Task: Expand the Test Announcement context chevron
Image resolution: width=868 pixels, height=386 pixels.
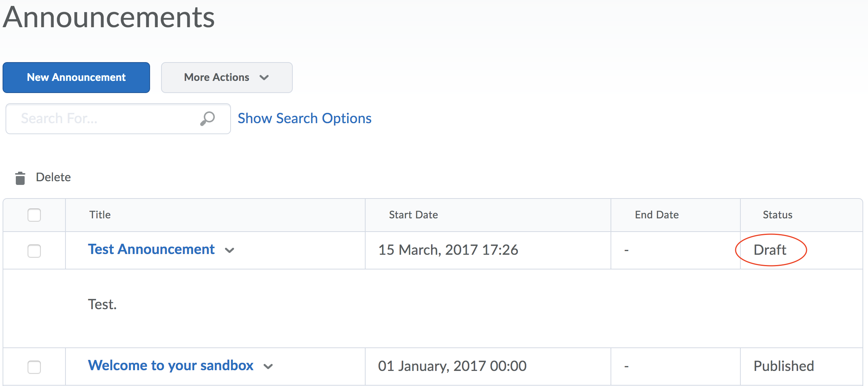Action: [x=230, y=251]
